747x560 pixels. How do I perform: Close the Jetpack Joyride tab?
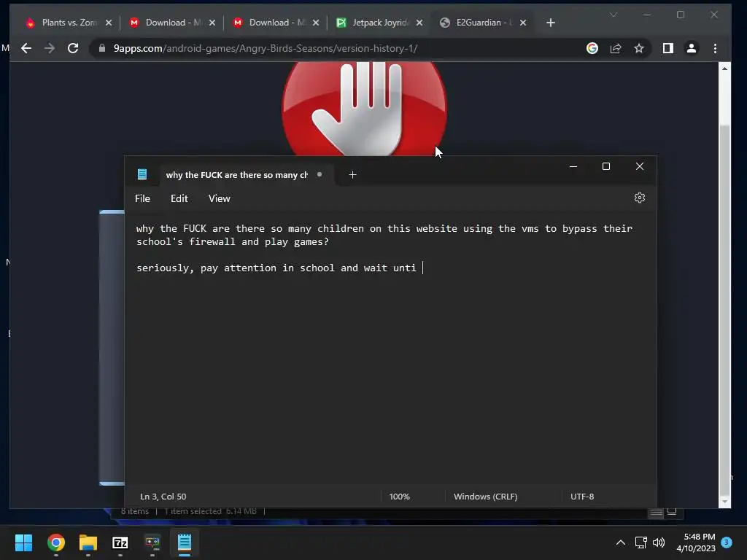click(419, 23)
